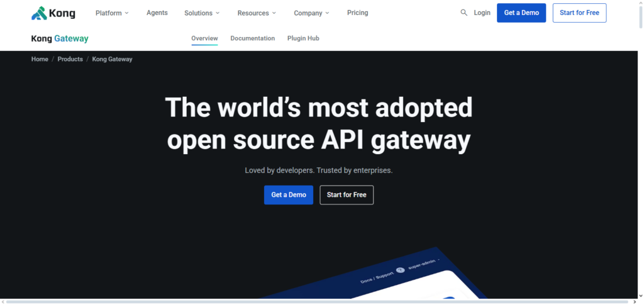Image resolution: width=644 pixels, height=305 pixels.
Task: Click the header Start for Free button
Action: point(579,13)
